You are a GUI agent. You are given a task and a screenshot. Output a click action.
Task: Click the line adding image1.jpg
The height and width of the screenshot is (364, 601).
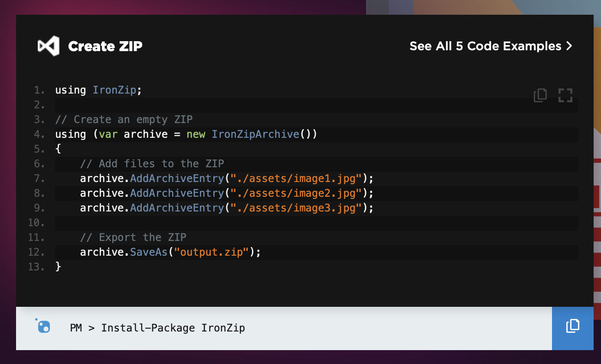click(x=227, y=179)
